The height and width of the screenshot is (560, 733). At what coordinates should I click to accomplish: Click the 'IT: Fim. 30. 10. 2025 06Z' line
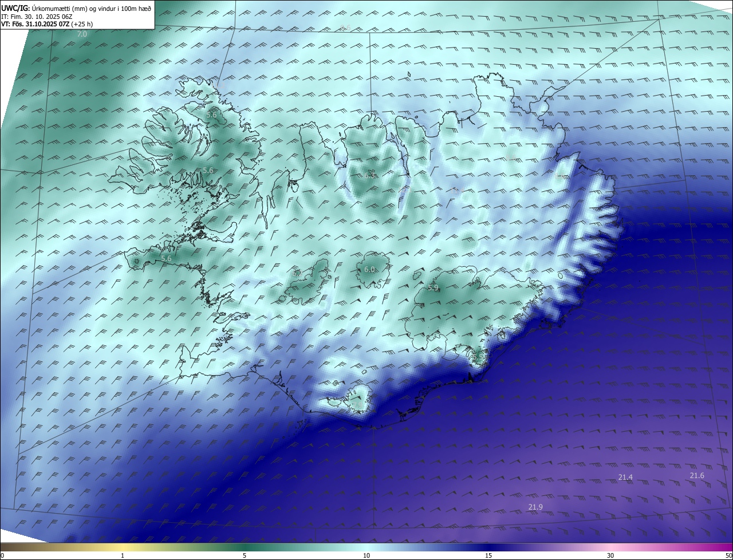pyautogui.click(x=37, y=17)
